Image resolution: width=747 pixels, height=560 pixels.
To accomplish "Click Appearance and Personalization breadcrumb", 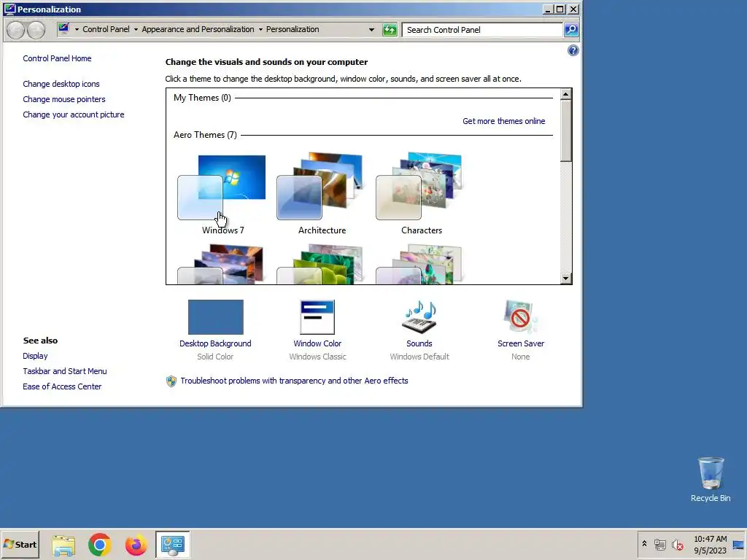I will [x=198, y=29].
